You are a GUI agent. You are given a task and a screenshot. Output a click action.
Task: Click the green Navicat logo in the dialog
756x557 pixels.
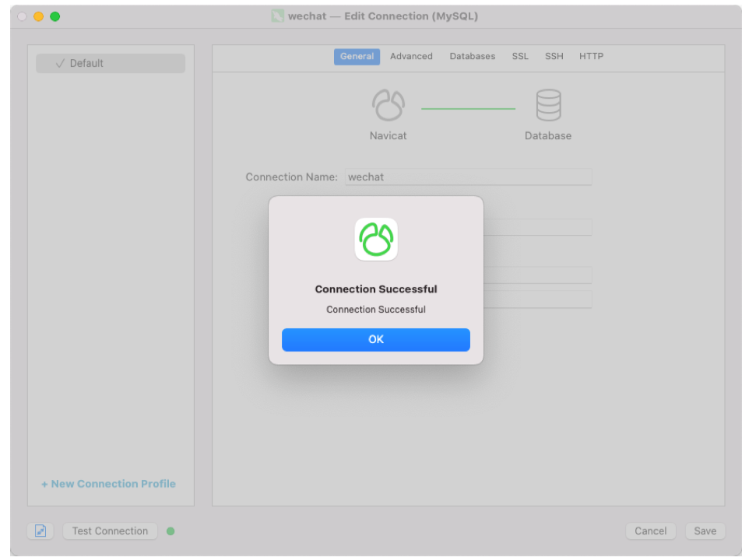click(x=376, y=240)
